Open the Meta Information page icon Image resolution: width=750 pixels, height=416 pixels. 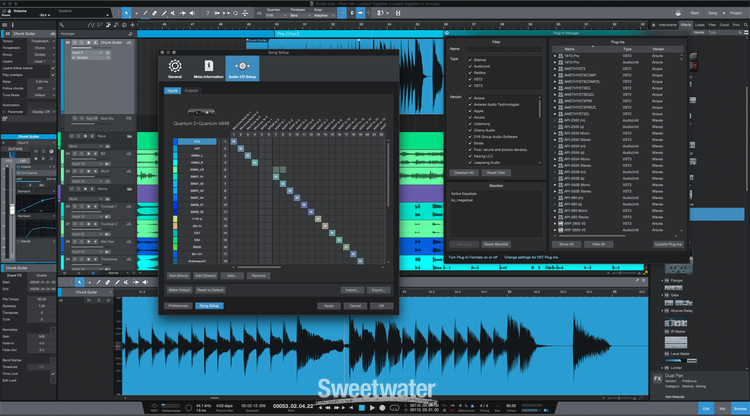click(x=209, y=65)
